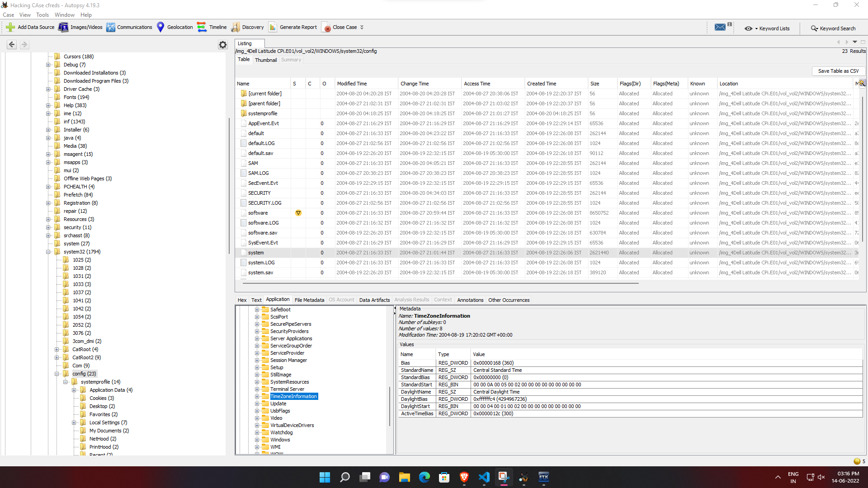Expand CatRoot folder node
This screenshot has width=868, height=488.
[x=57, y=349]
